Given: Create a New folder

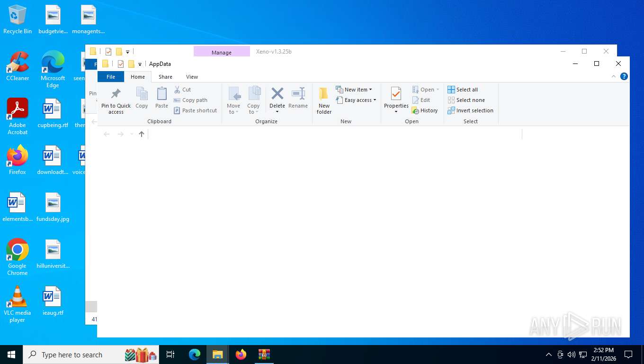Looking at the screenshot, I should pyautogui.click(x=324, y=100).
